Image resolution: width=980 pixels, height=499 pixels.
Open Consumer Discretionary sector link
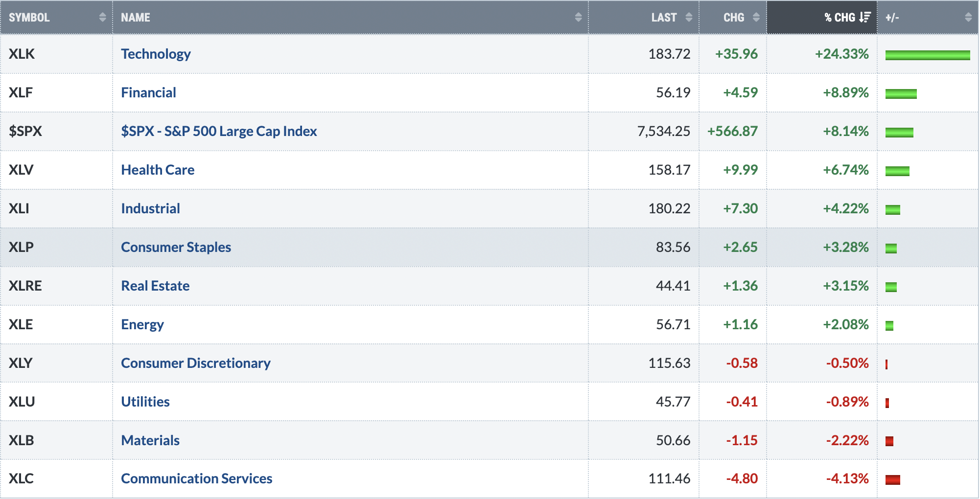tap(195, 363)
